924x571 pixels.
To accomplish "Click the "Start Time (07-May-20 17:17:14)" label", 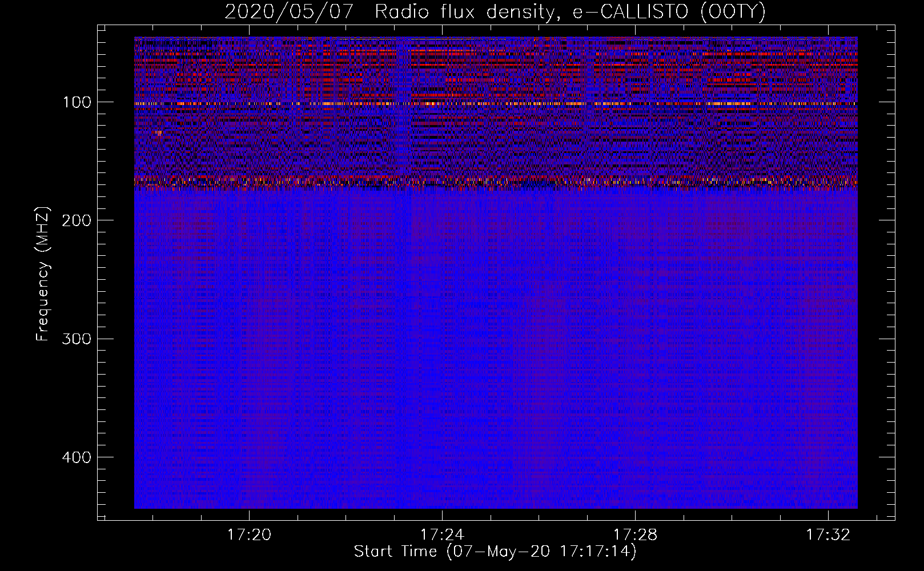I will [x=495, y=552].
